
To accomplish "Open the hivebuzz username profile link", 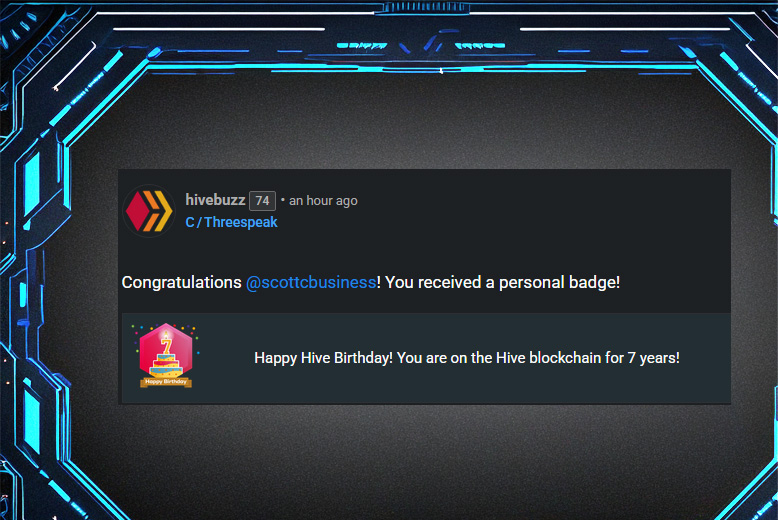I will (215, 200).
